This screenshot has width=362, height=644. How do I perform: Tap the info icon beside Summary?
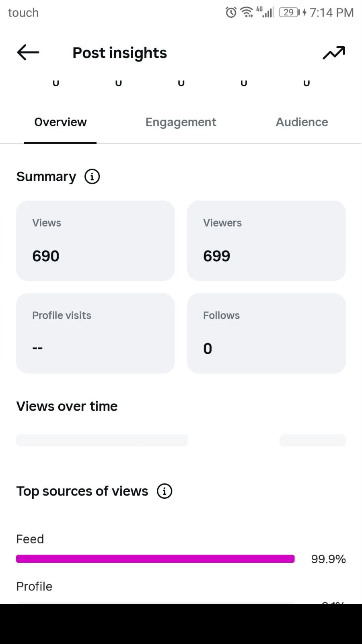click(92, 176)
